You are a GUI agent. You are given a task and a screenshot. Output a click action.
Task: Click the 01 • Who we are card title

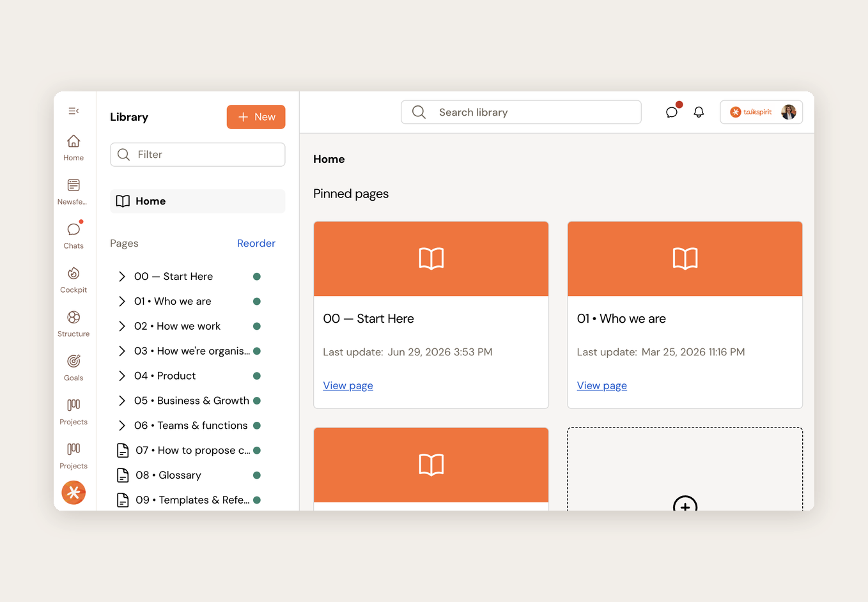621,319
